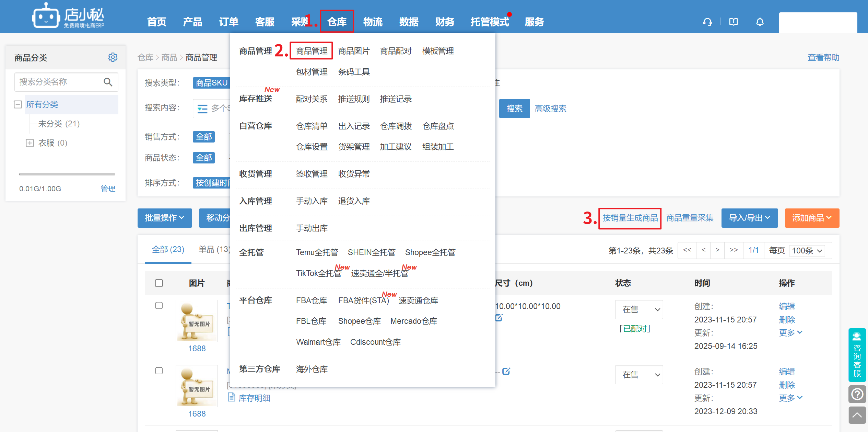Click the 按销量生成商品 link
The image size is (868, 432).
coord(630,218)
